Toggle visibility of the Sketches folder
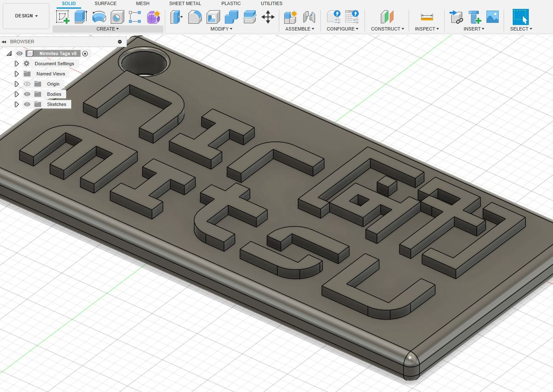This screenshot has width=553, height=392. click(27, 104)
